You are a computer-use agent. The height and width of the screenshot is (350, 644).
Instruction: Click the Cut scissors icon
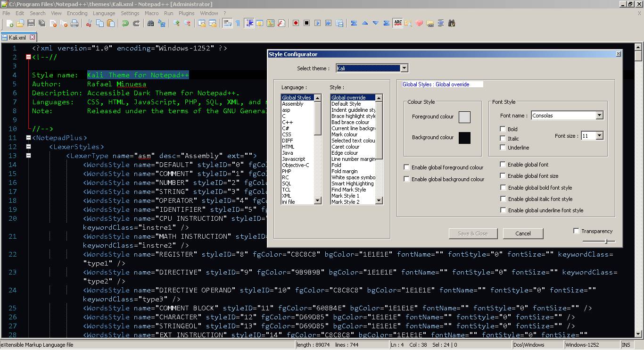pyautogui.click(x=88, y=23)
